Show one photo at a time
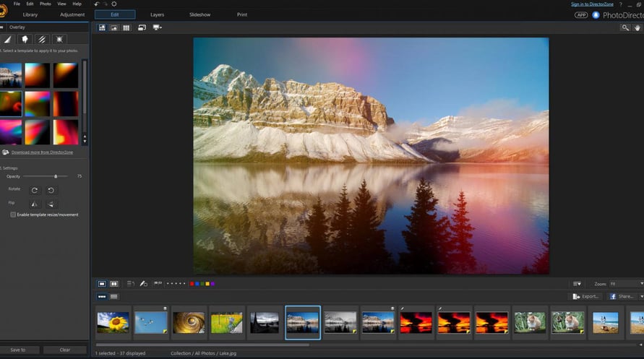 102,284
